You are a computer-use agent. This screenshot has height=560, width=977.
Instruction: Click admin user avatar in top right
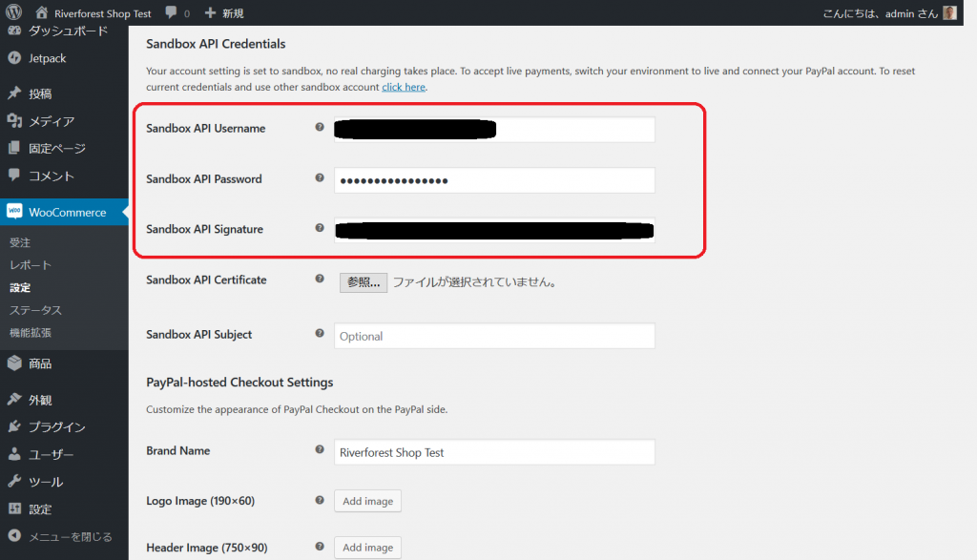click(x=949, y=13)
